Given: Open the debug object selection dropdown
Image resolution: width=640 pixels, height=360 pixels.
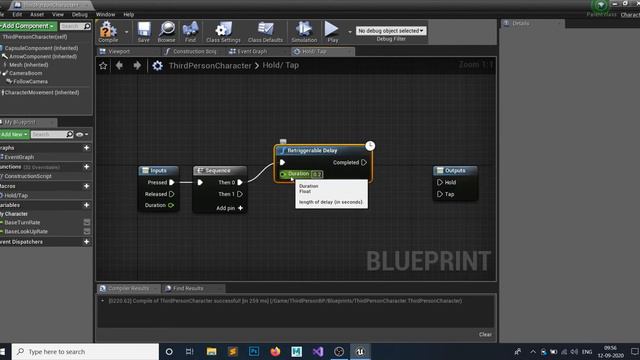Looking at the screenshot, I should [391, 31].
